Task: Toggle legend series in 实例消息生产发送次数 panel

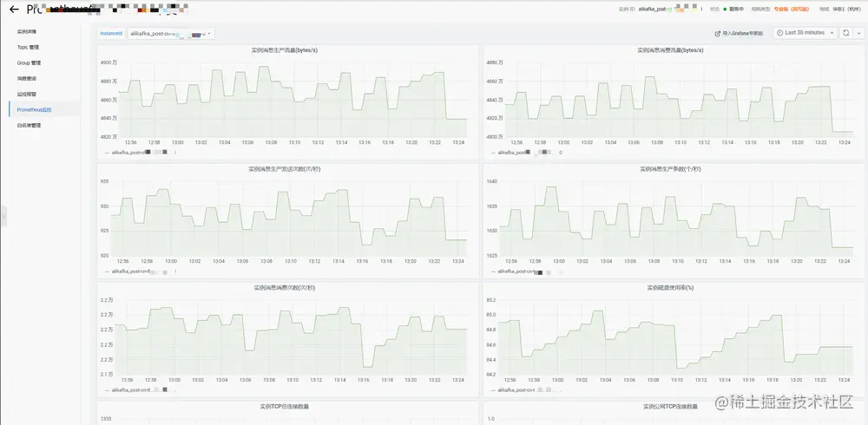Action: click(x=140, y=271)
